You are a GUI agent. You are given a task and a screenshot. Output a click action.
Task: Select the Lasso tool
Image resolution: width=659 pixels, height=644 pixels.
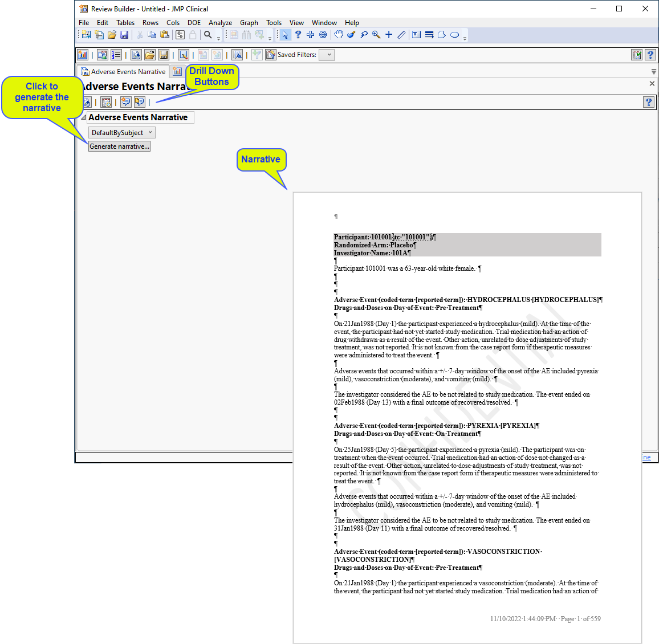pyautogui.click(x=364, y=35)
